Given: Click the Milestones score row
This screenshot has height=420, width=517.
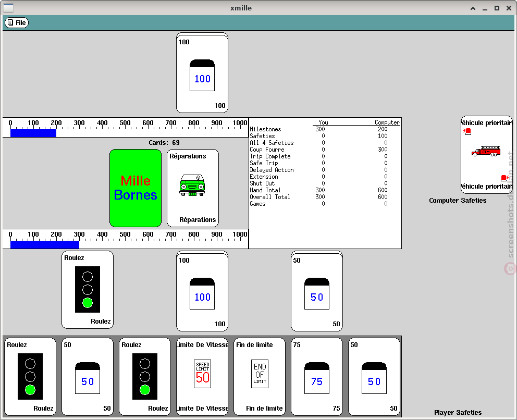Looking at the screenshot, I should (x=325, y=129).
